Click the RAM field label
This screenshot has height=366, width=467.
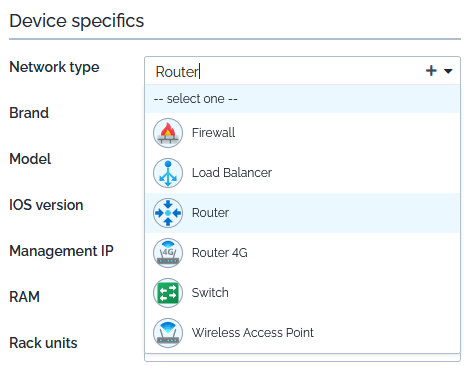click(x=24, y=297)
